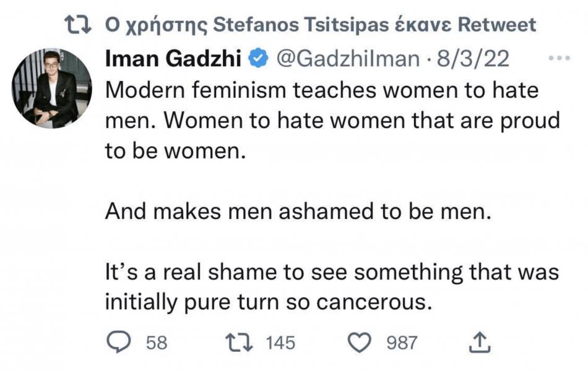The width and height of the screenshot is (588, 371).
Task: Open the three-dot more options menu
Action: pyautogui.click(x=559, y=58)
